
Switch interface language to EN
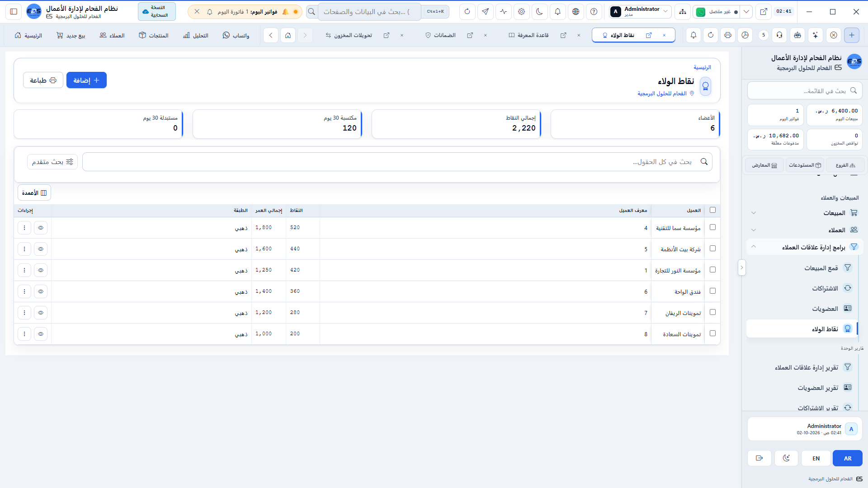(816, 458)
